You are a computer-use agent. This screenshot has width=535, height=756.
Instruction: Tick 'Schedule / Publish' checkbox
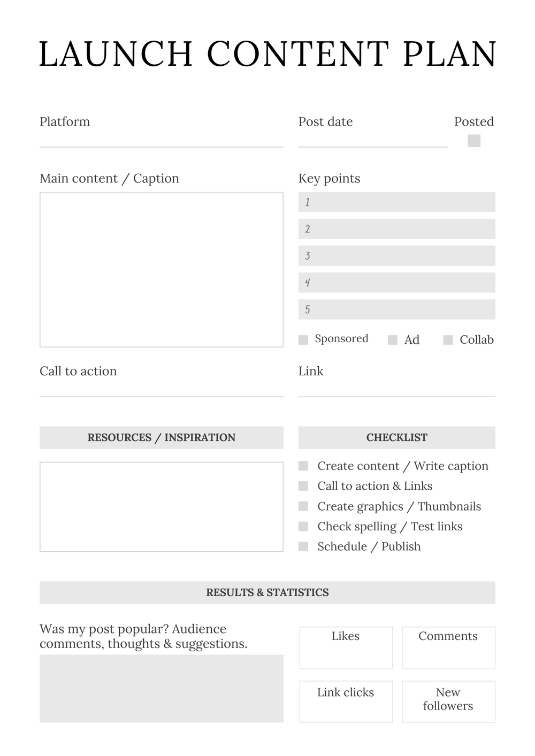[x=303, y=546]
